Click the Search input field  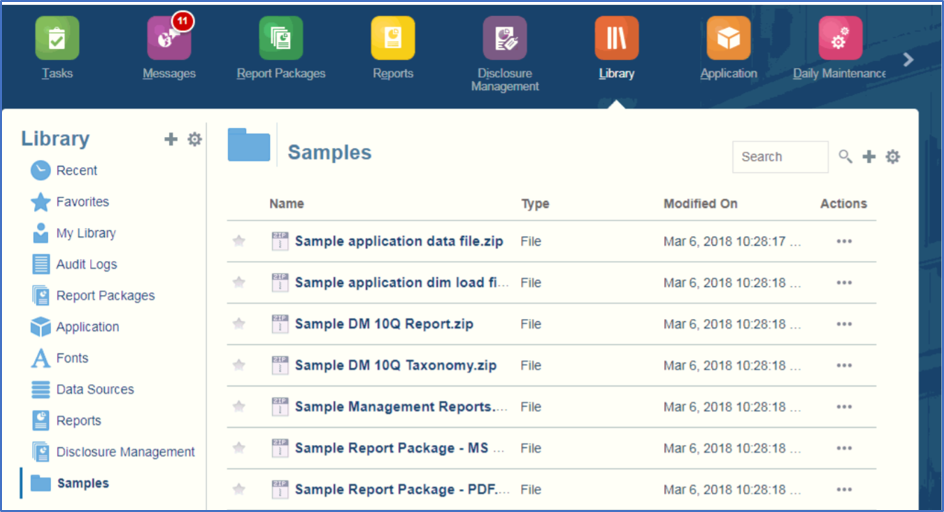pyautogui.click(x=780, y=157)
